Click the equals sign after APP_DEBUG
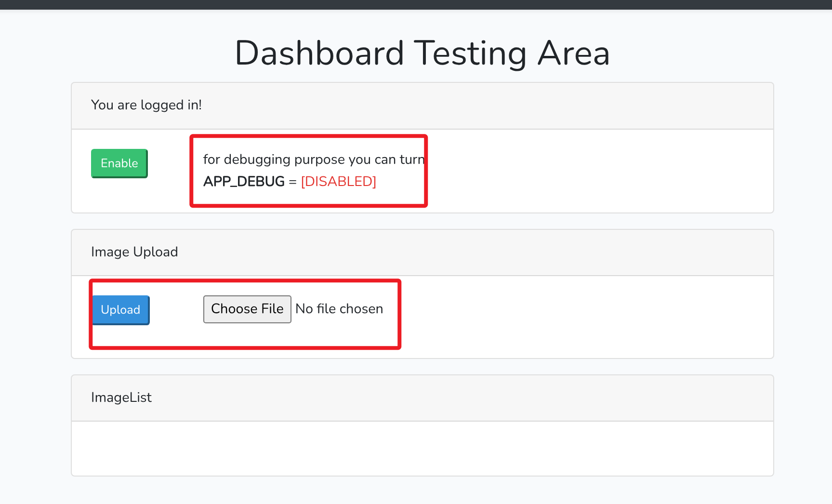This screenshot has height=504, width=832. click(292, 182)
